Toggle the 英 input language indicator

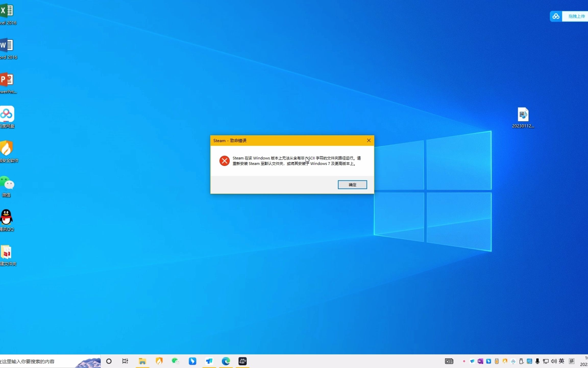561,361
